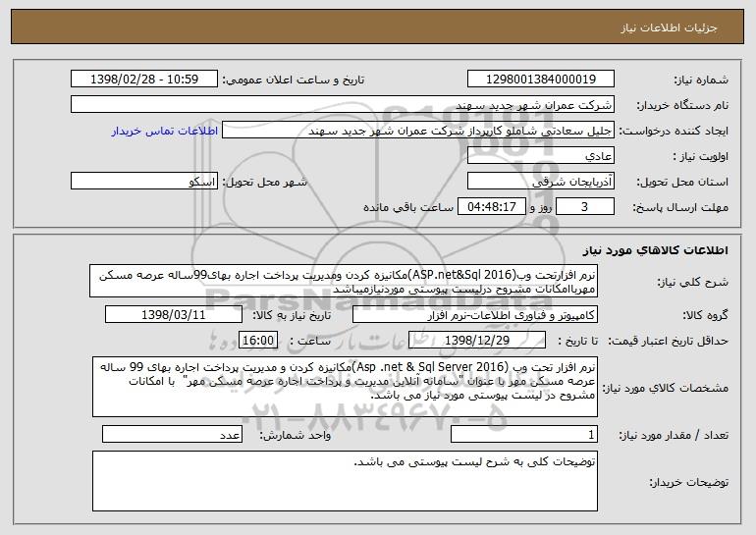Click the section heading اطلاعات کالاهای مورد نیاز

tap(655, 250)
